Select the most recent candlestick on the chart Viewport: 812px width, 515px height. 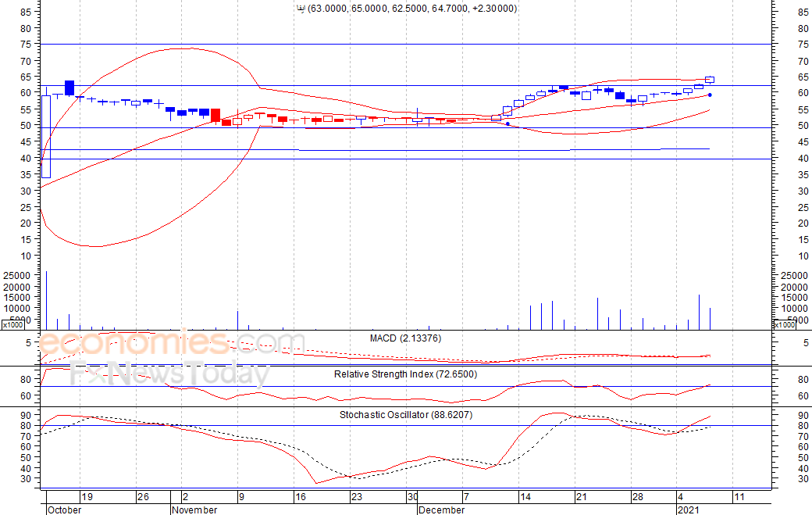point(710,80)
